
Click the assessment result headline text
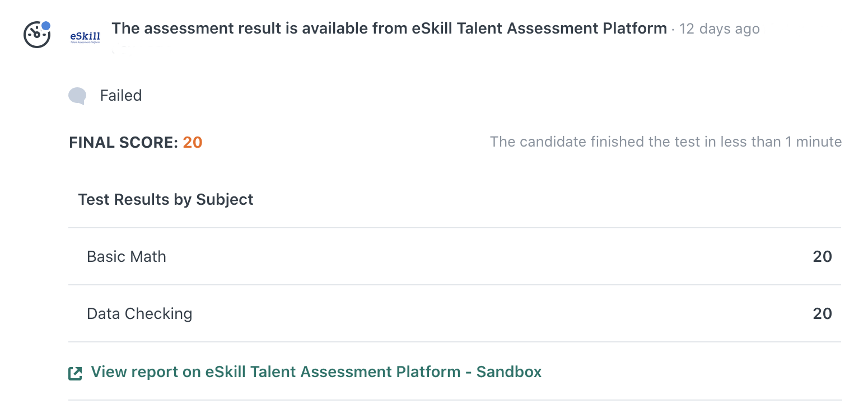point(389,28)
